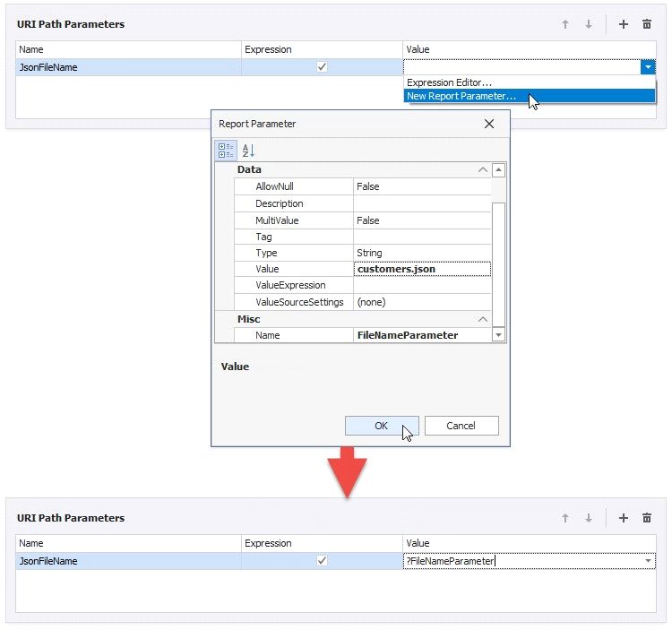Collapse the Data category in property grid
672x630 pixels.
(x=483, y=169)
